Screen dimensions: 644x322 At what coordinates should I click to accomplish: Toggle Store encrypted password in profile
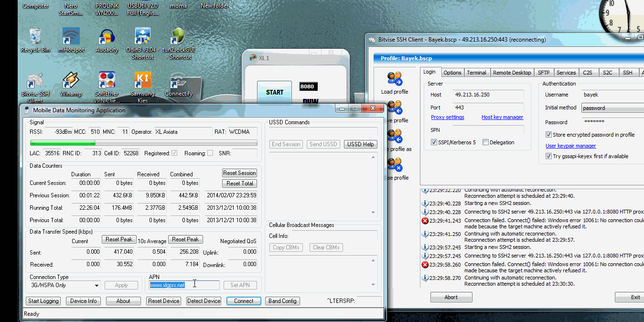pyautogui.click(x=549, y=135)
